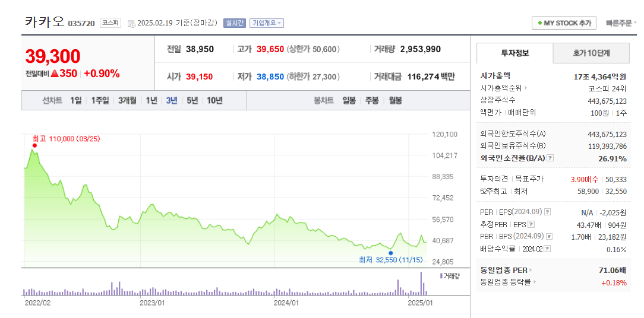Click the current price 39,300
644x318 pixels.
[x=53, y=56]
